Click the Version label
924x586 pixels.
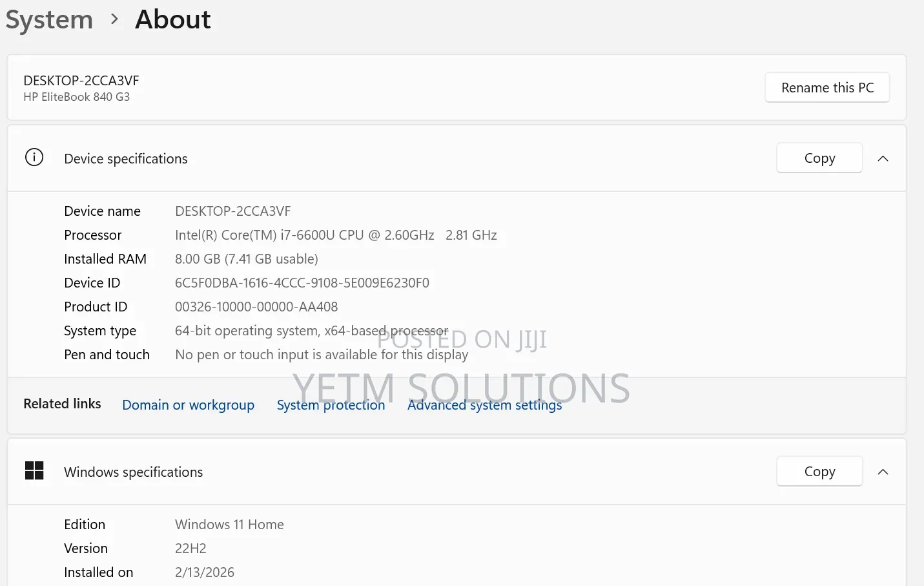(x=86, y=549)
